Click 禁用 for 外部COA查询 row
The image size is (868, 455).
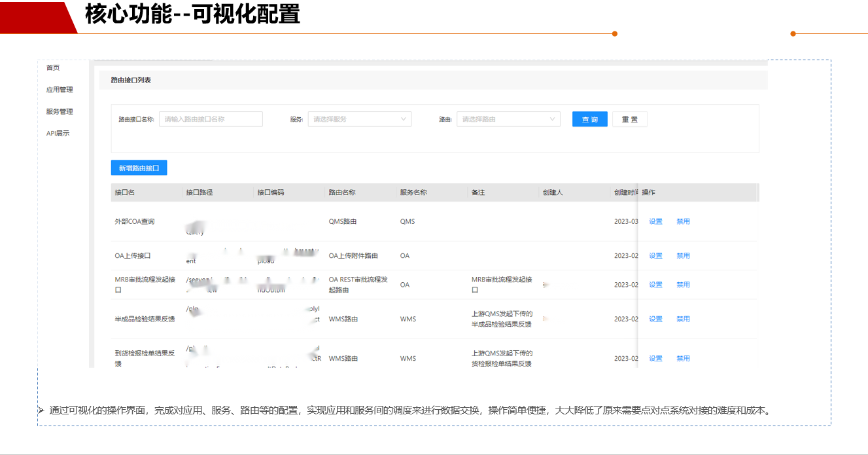pyautogui.click(x=683, y=221)
